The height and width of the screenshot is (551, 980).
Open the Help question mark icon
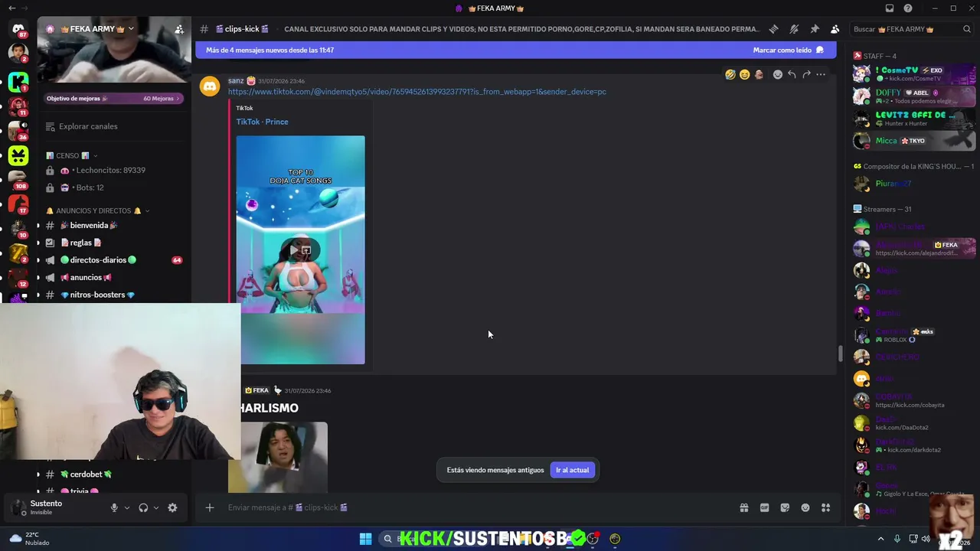coord(908,8)
